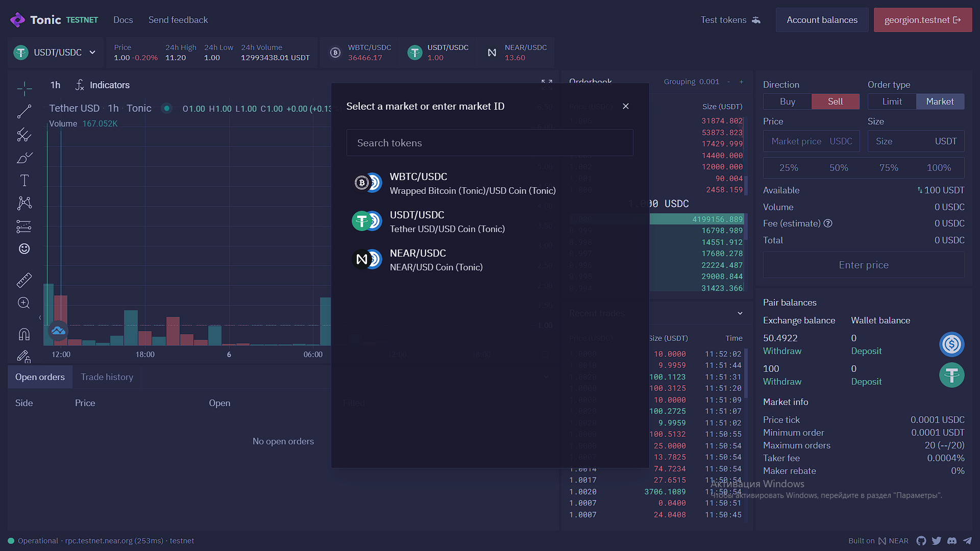This screenshot has width=980, height=551.
Task: Toggle the magnet mode icon
Action: [24, 334]
